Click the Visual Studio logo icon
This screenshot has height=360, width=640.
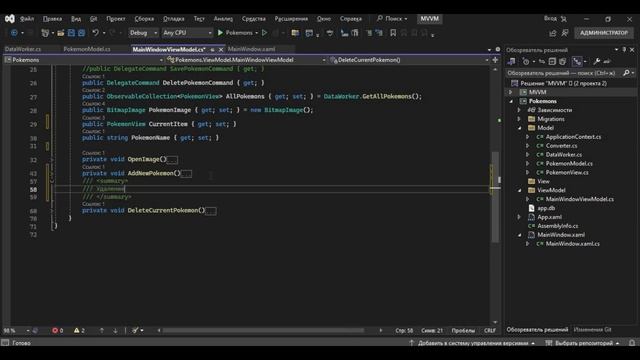pyautogui.click(x=9, y=19)
